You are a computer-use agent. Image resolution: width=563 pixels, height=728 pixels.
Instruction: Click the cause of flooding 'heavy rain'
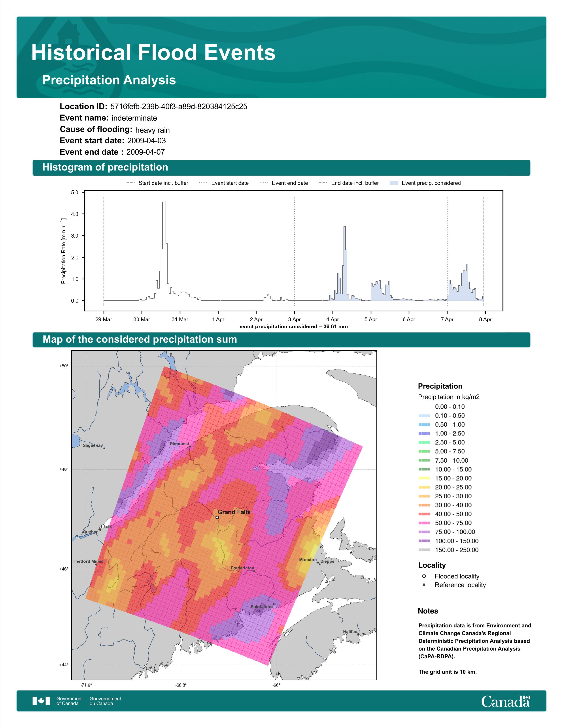[x=152, y=130]
